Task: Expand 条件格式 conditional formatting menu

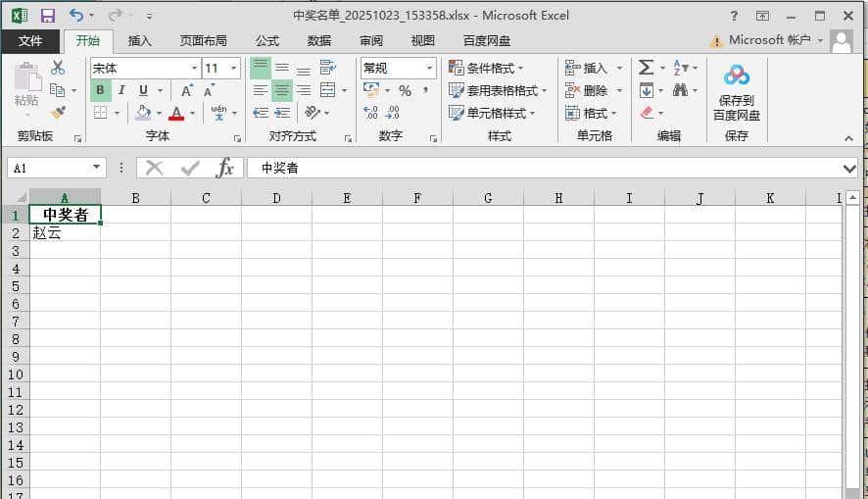Action: (x=486, y=68)
